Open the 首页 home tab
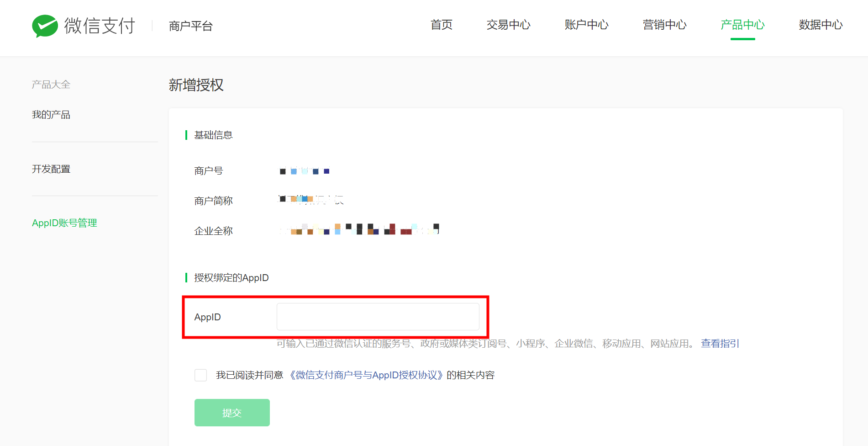Screen dimensions: 868x446 [x=442, y=25]
